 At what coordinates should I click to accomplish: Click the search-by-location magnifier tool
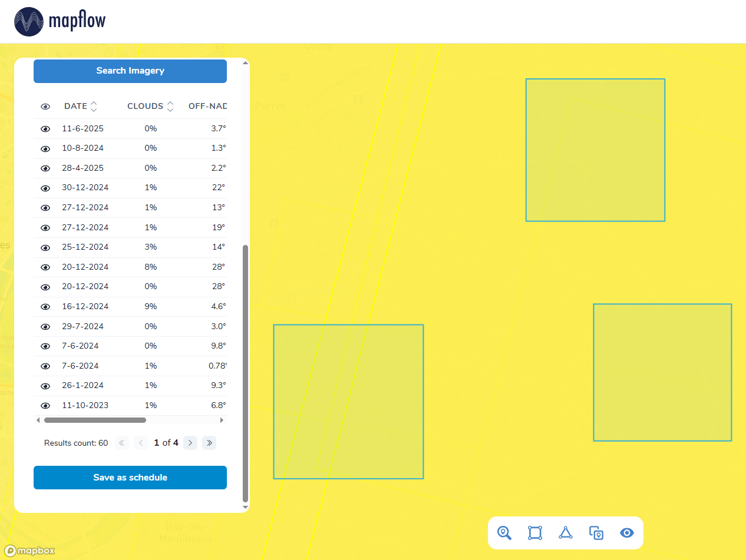(504, 533)
